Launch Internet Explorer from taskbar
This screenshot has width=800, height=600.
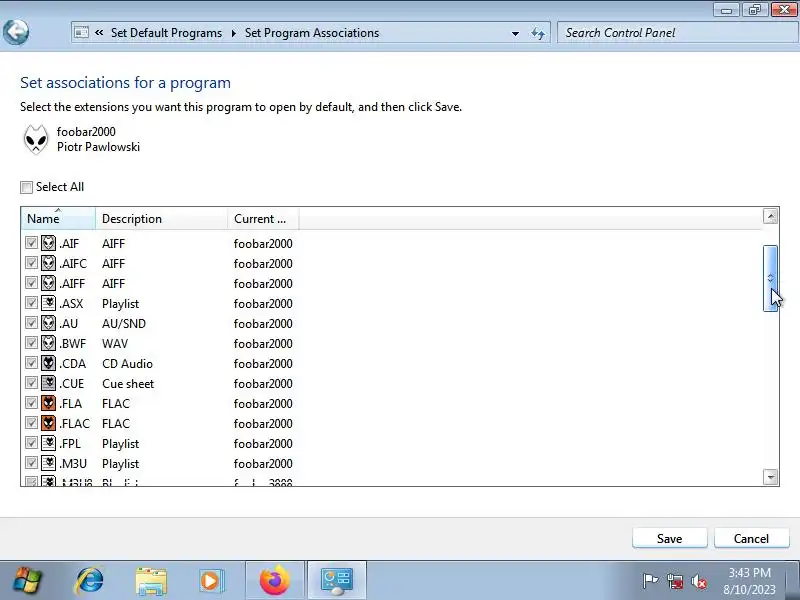(89, 580)
